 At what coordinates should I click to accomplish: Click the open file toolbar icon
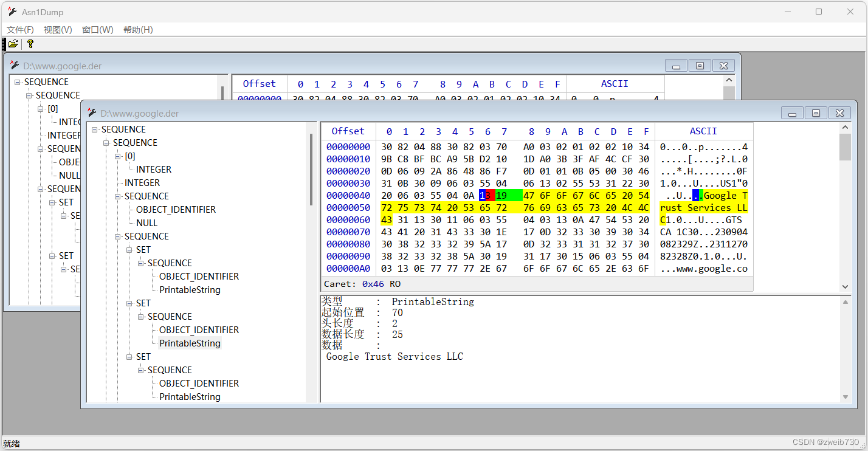click(x=13, y=44)
